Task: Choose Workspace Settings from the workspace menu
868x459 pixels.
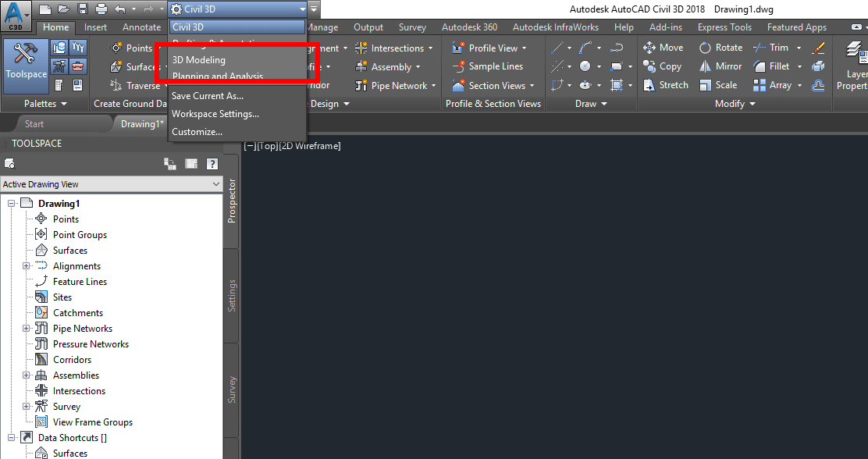Action: pyautogui.click(x=215, y=113)
